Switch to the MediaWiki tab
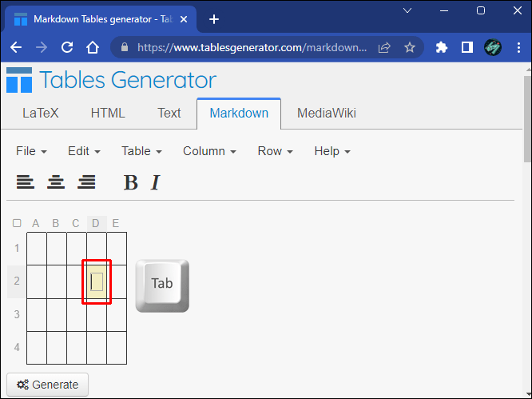 326,113
